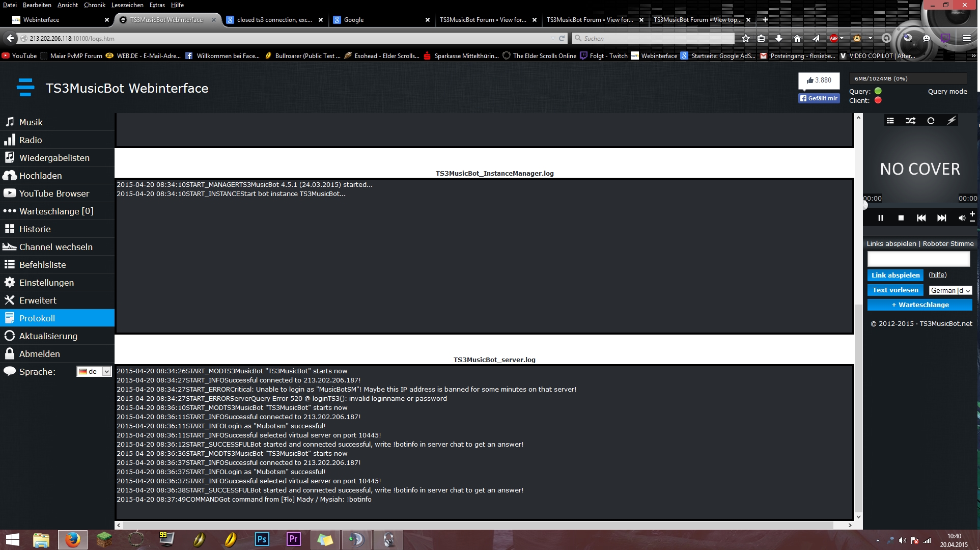980x550 pixels.
Task: Skip to the next track
Action: [941, 218]
